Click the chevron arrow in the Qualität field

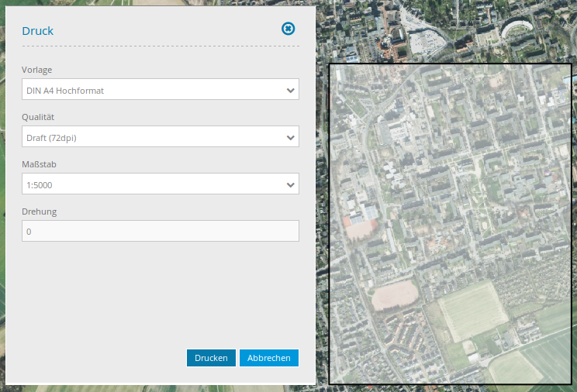pyautogui.click(x=291, y=138)
